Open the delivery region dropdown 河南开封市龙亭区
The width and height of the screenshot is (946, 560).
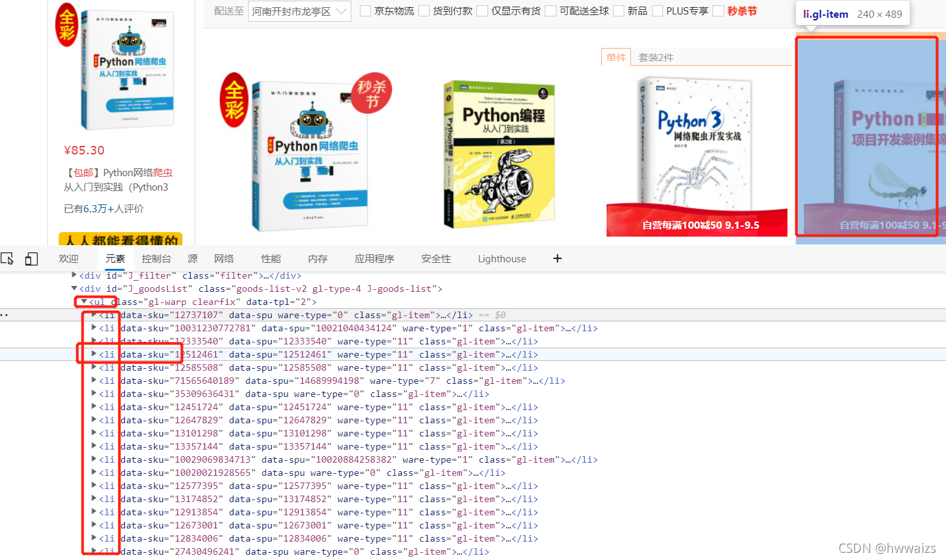pyautogui.click(x=299, y=11)
